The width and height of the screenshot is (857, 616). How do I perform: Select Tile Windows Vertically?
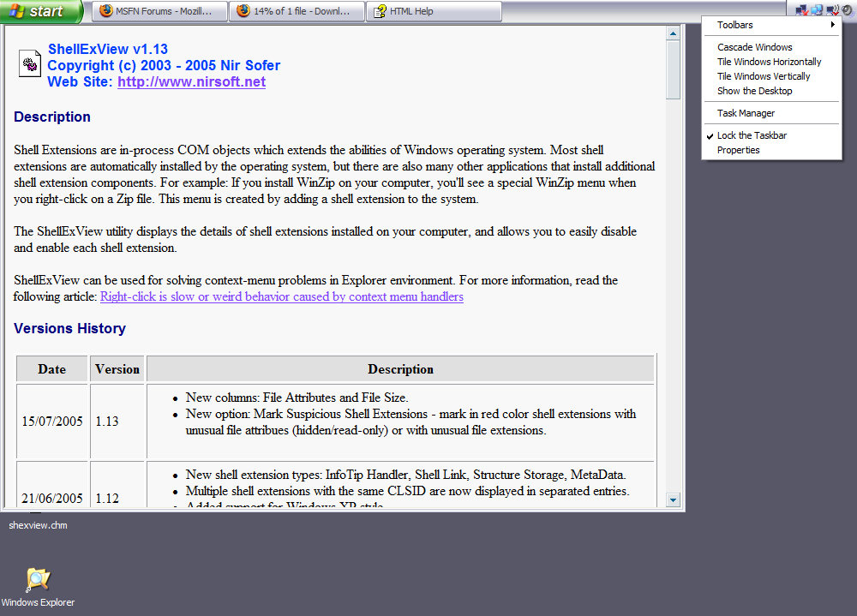(x=771, y=76)
